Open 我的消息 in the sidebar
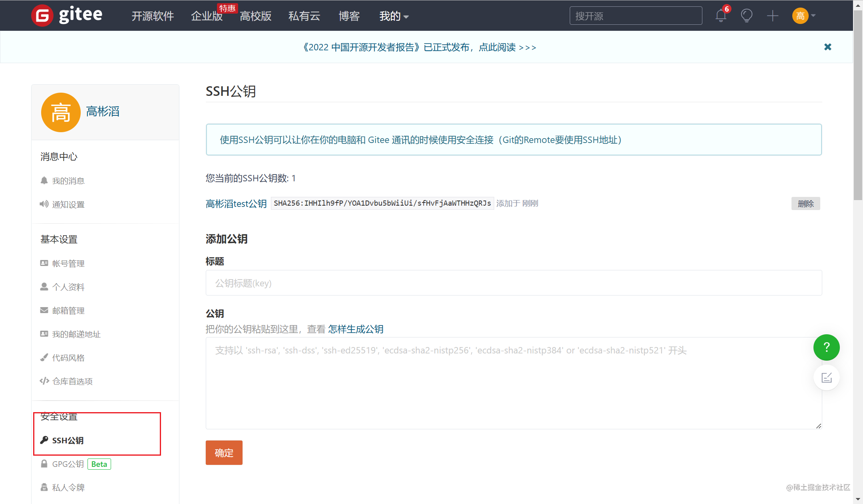The width and height of the screenshot is (863, 504). [x=68, y=181]
